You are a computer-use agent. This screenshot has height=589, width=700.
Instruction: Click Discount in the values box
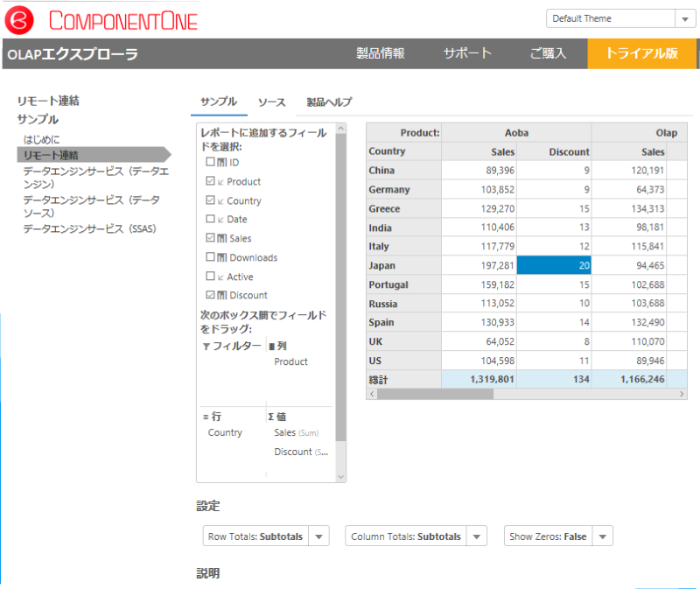[x=301, y=452]
